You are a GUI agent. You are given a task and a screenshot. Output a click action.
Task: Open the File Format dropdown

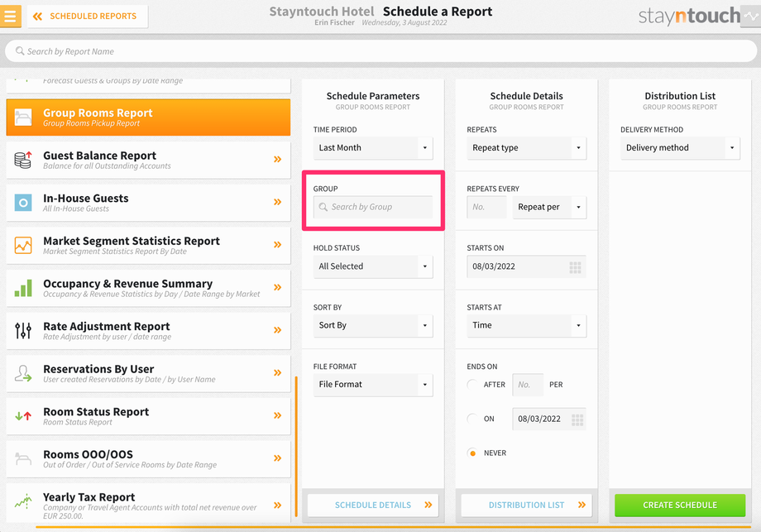tap(373, 385)
